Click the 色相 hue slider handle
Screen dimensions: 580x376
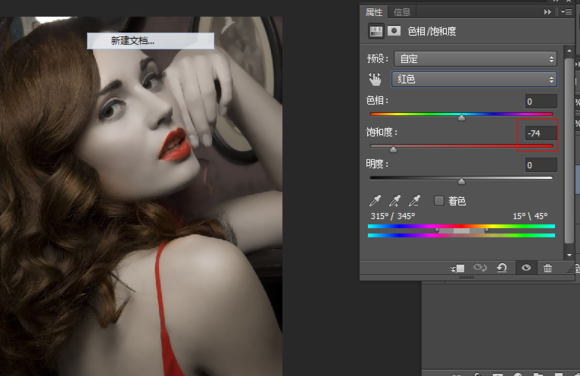pos(461,118)
